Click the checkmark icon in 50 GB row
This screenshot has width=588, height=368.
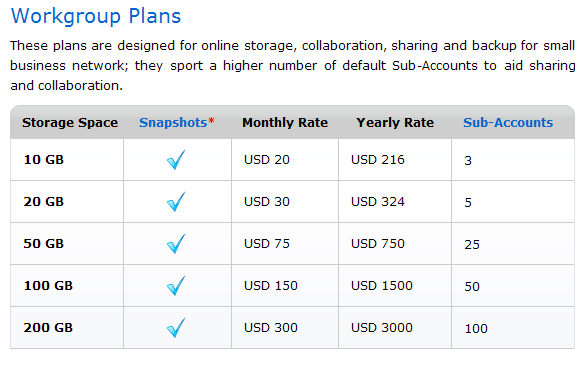coord(176,243)
